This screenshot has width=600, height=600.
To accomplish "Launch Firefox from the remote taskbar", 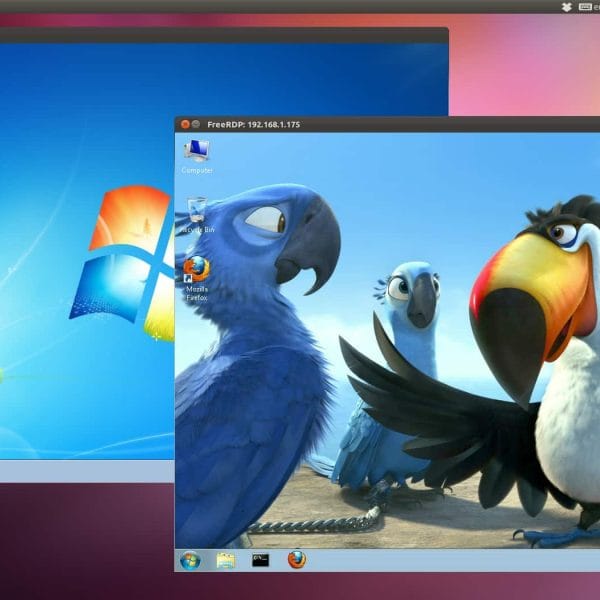I will point(297,560).
